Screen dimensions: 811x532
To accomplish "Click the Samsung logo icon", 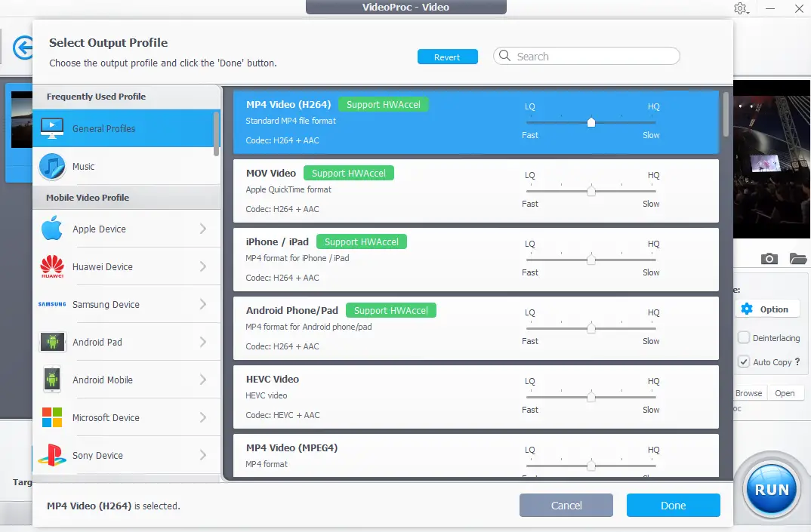I will 52,304.
